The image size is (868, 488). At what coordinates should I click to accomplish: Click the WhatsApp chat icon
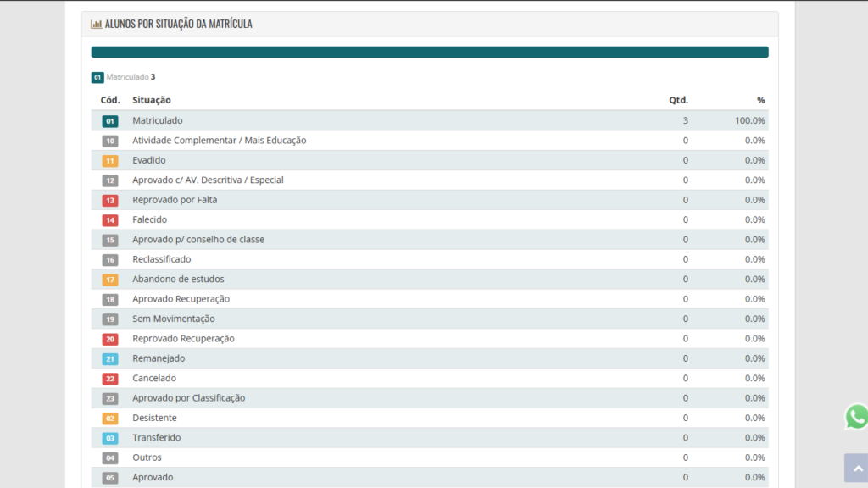(x=856, y=416)
